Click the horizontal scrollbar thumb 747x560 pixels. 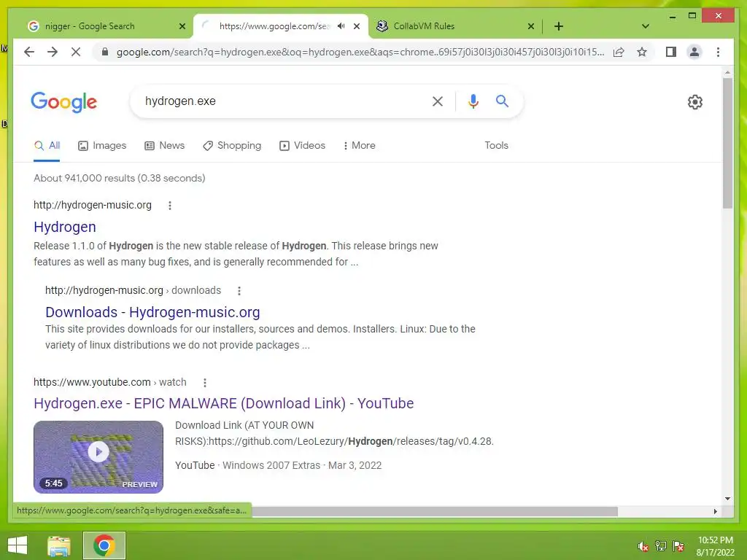pos(435,511)
